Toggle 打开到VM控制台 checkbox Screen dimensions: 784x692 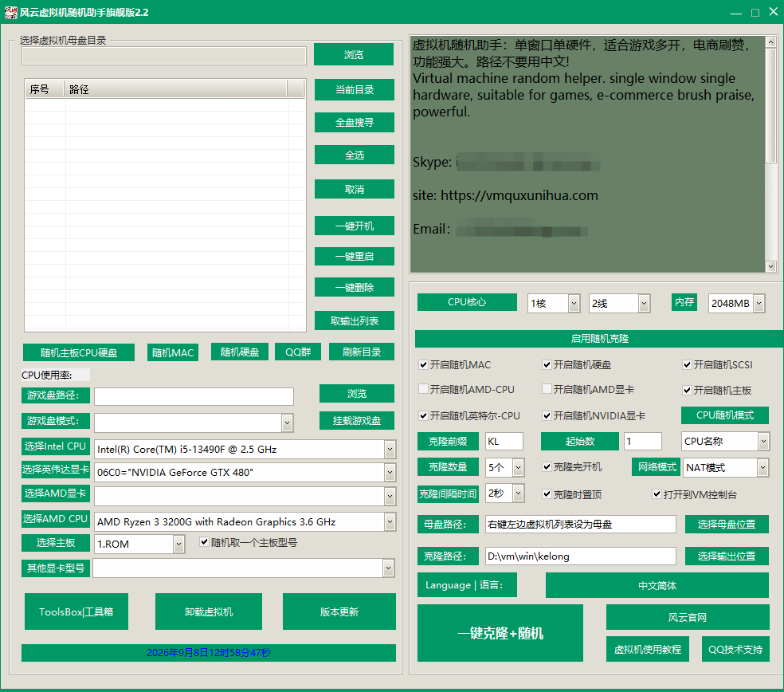(657, 494)
